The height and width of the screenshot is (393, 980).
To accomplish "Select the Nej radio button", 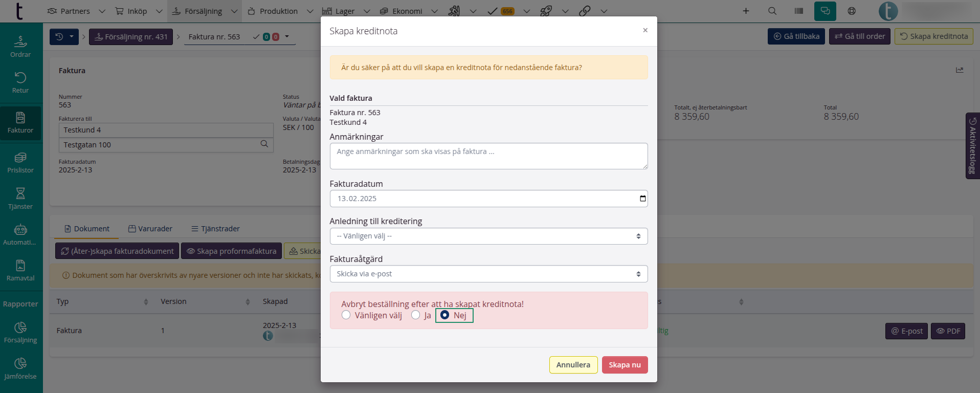I will [444, 315].
